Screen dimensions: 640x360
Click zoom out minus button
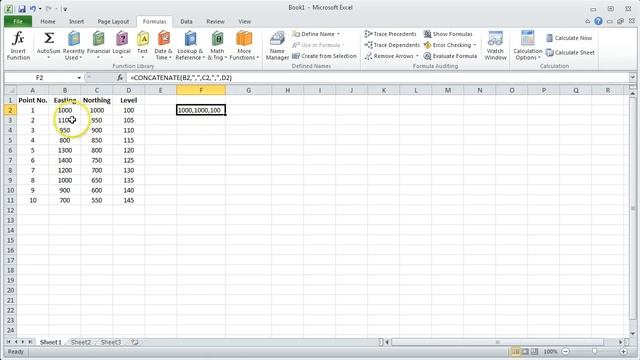coord(566,351)
